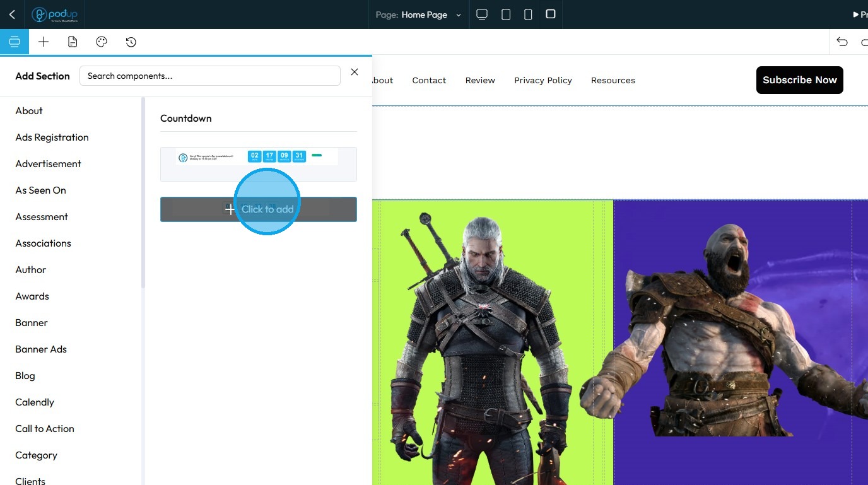Image resolution: width=868 pixels, height=485 pixels.
Task: Open the Associations category
Action: point(43,243)
